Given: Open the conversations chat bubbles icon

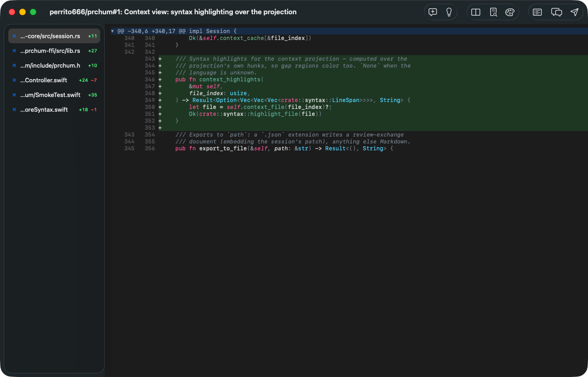Looking at the screenshot, I should (x=556, y=12).
